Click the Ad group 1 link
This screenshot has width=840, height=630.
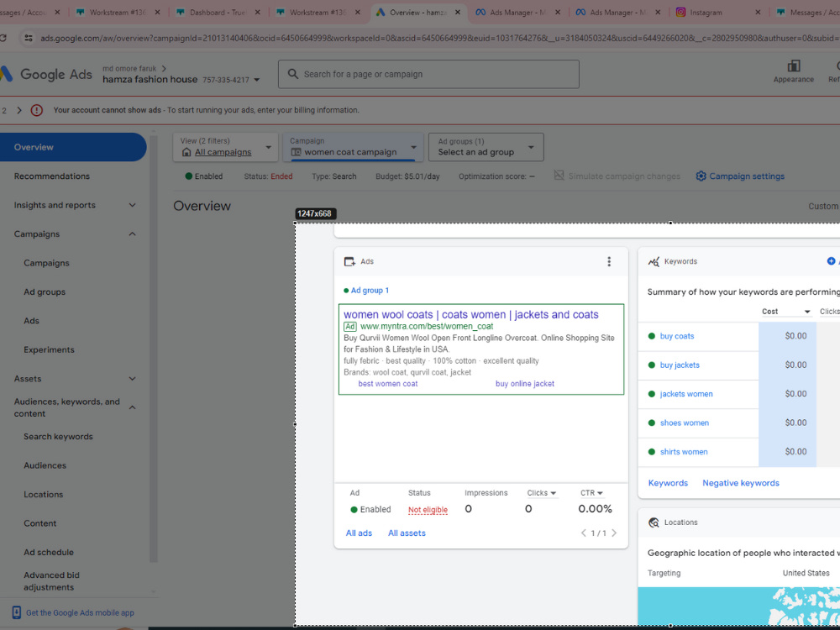click(370, 291)
